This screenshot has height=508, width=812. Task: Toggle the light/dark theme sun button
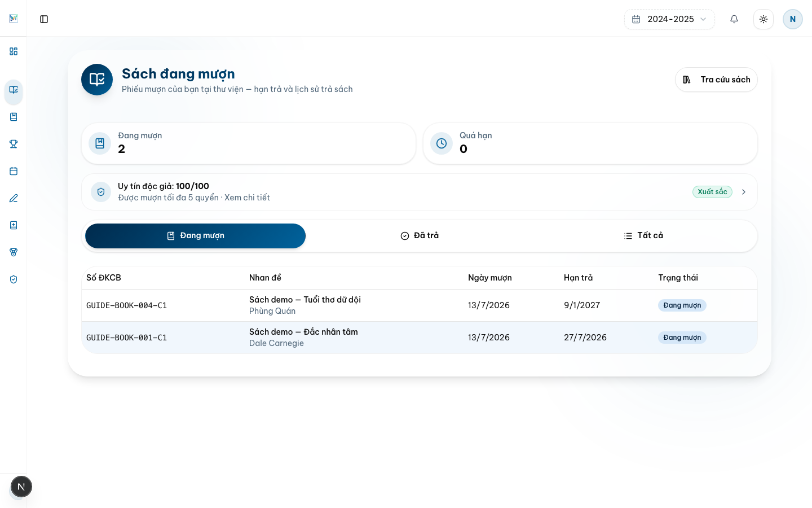coord(764,19)
